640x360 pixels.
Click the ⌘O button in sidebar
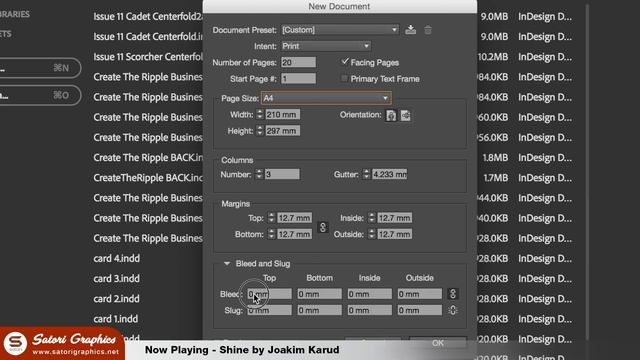[x=40, y=95]
